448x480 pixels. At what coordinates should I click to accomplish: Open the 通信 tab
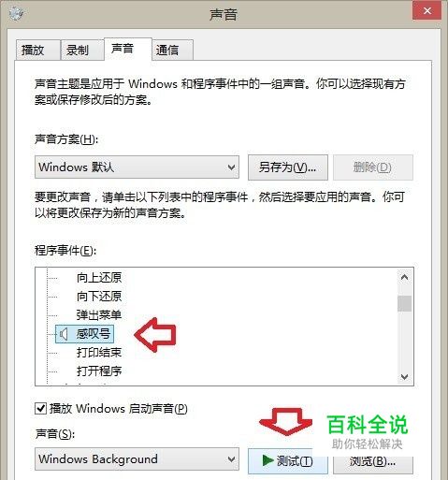[172, 50]
